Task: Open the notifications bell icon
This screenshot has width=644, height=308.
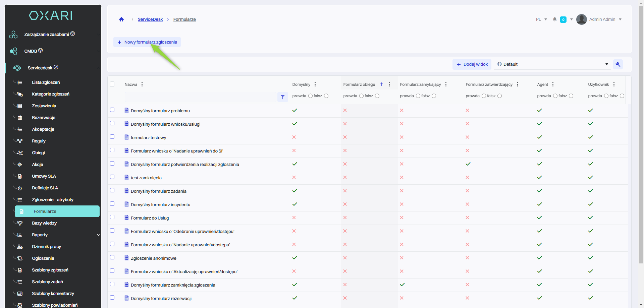Action: 555,19
